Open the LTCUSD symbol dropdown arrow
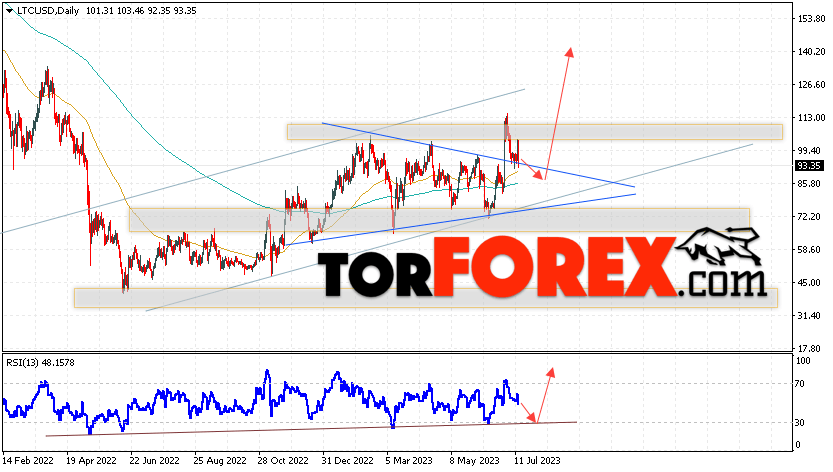 (9, 11)
